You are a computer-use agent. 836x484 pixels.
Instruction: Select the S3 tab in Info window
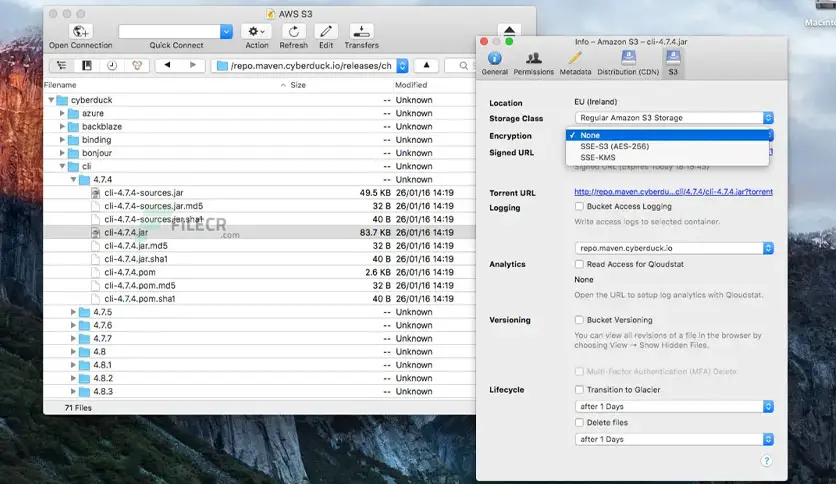(x=673, y=63)
